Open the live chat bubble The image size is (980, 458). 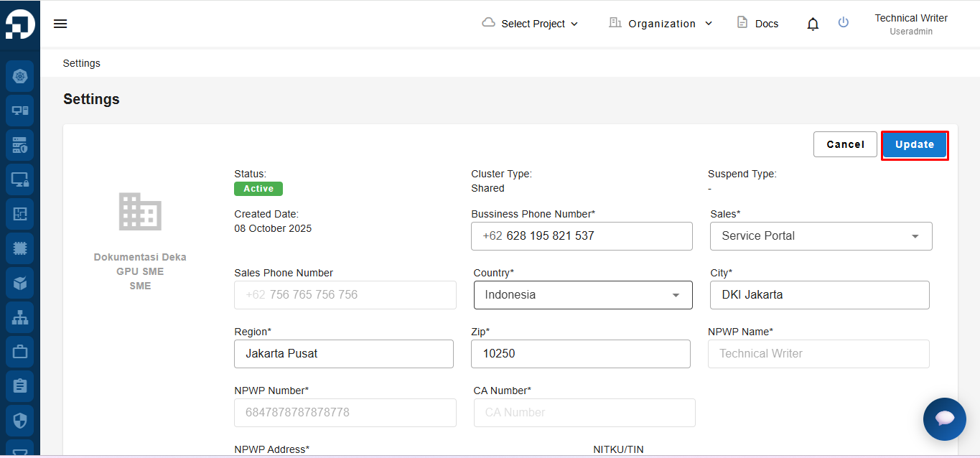(944, 419)
